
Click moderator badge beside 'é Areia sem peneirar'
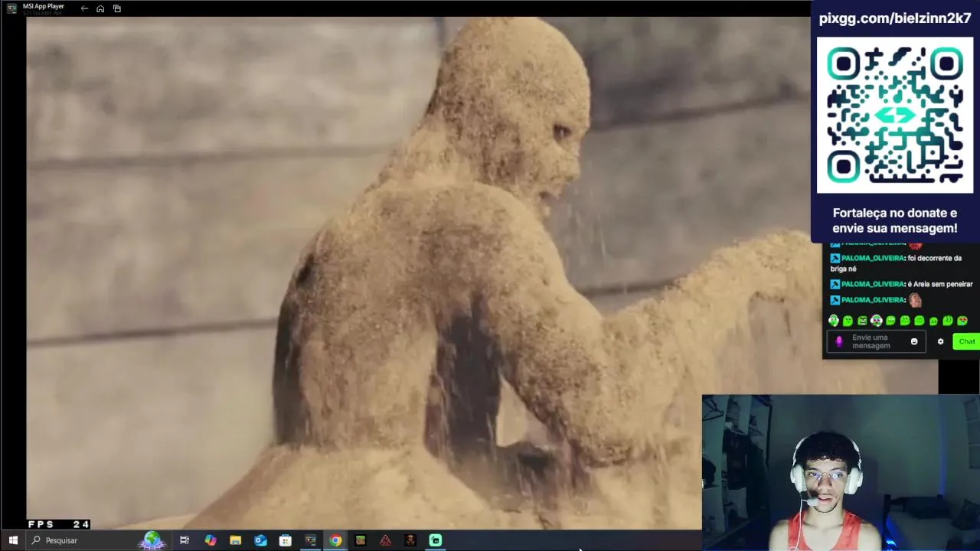coord(835,284)
